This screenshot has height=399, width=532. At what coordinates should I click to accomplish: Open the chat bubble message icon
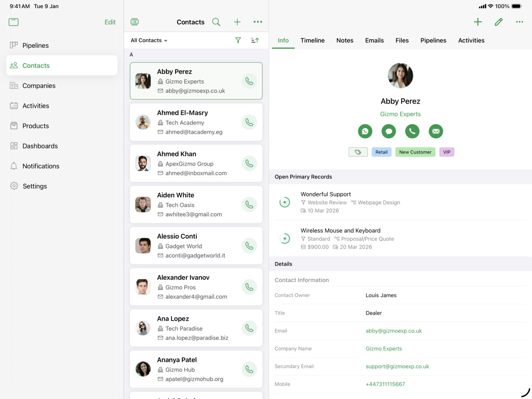coord(389,131)
